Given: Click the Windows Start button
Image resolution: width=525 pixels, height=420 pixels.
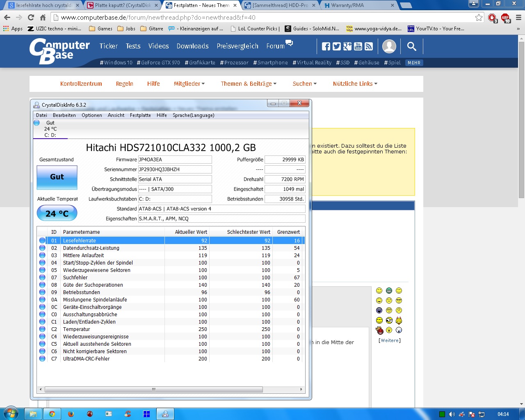Looking at the screenshot, I should pos(11,413).
